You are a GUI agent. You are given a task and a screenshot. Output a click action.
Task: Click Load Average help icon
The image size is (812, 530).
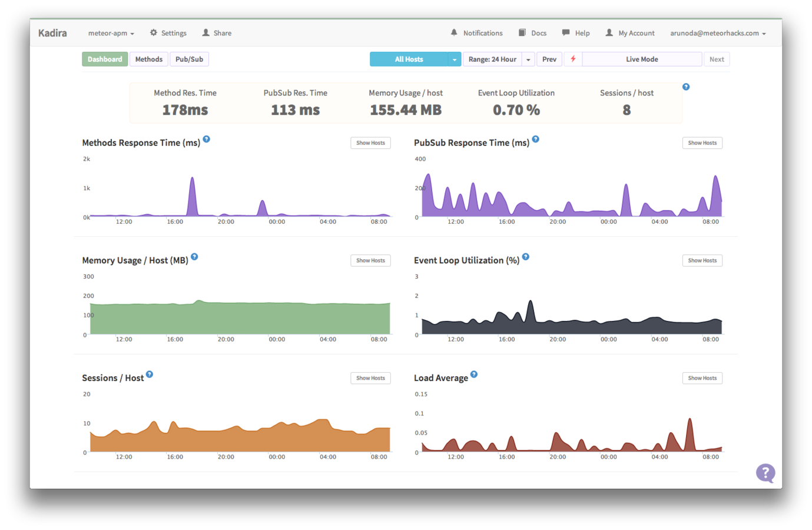[474, 375]
